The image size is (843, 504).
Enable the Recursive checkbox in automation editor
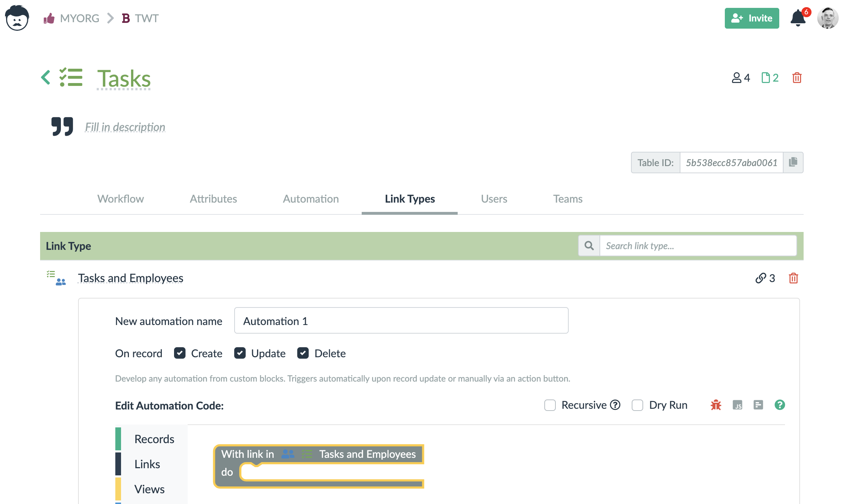(550, 404)
